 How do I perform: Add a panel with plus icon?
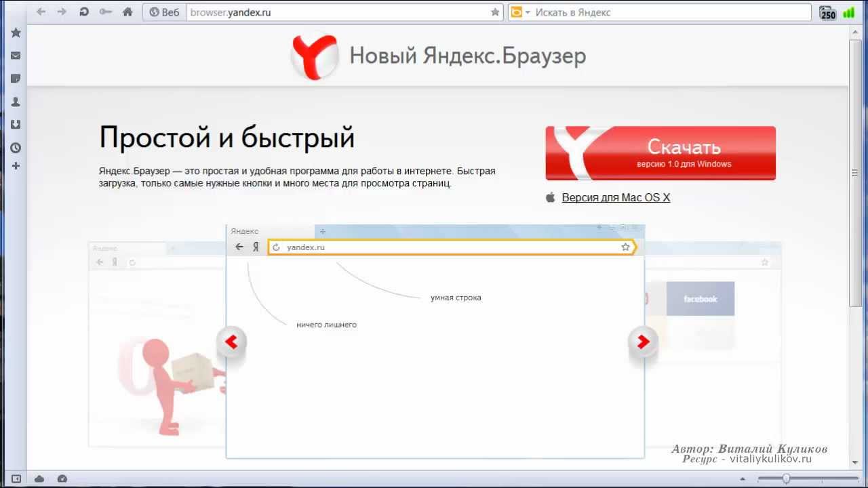16,166
